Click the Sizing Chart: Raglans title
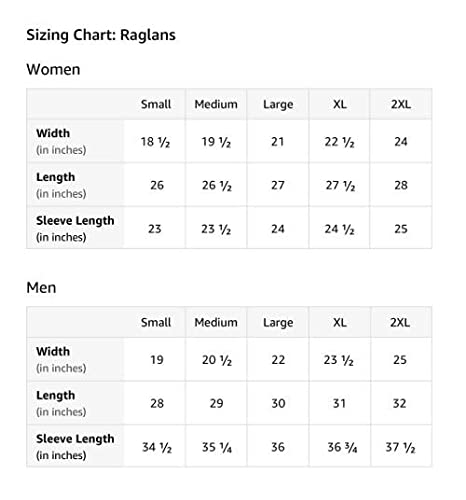 point(101,35)
